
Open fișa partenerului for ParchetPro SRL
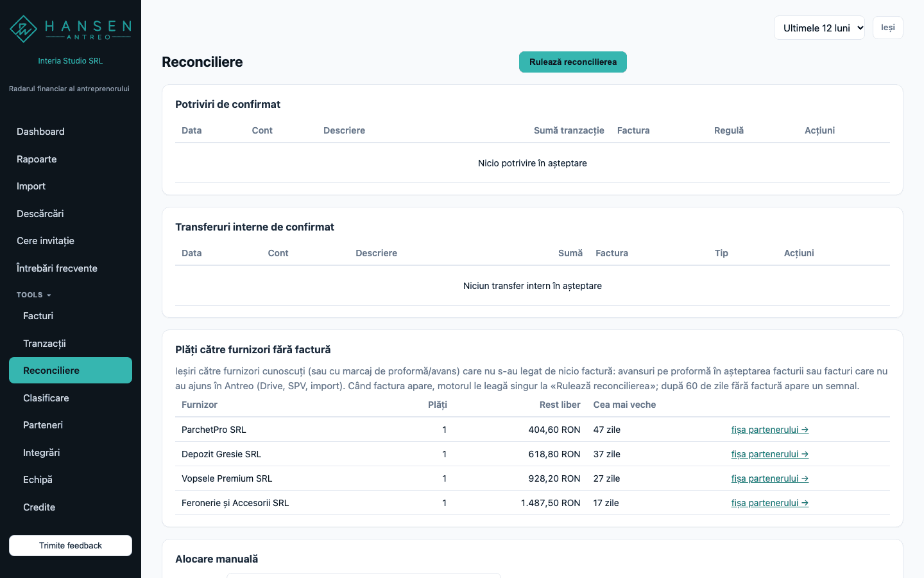770,430
